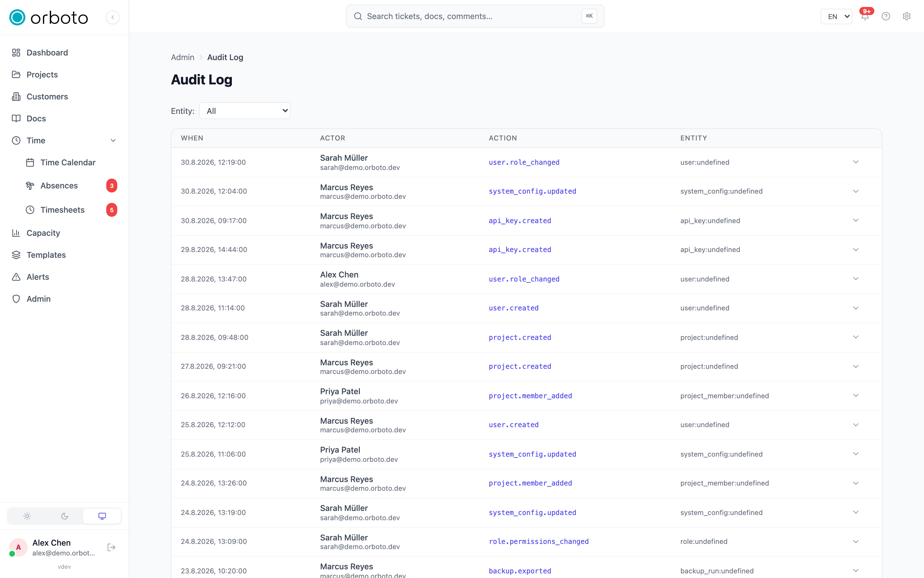Click the Capacity bar chart icon
This screenshot has width=924, height=578.
[16, 233]
